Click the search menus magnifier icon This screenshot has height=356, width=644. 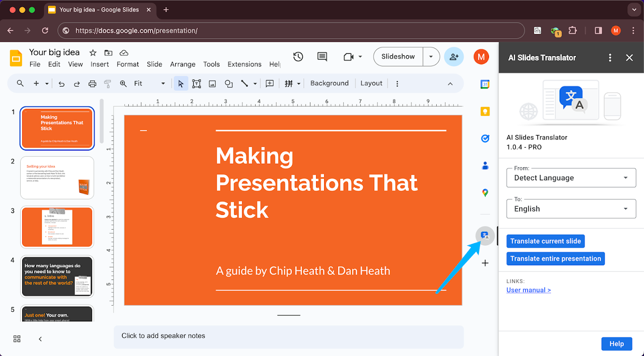(x=20, y=84)
